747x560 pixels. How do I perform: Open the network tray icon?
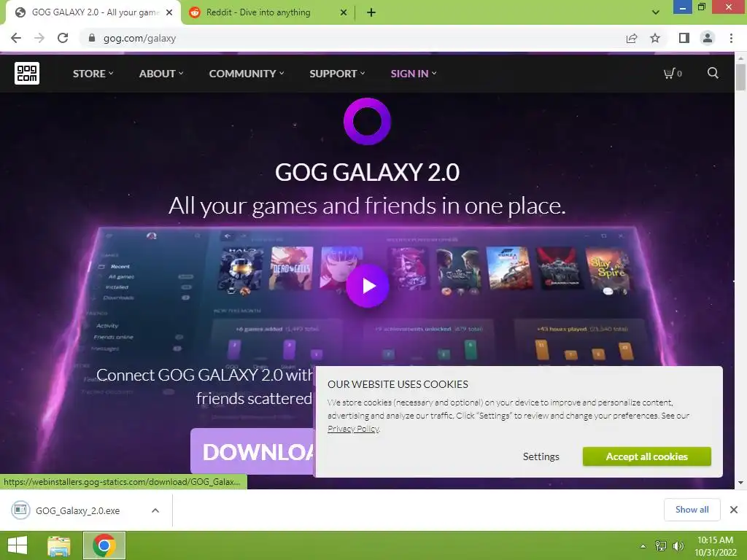pyautogui.click(x=661, y=545)
